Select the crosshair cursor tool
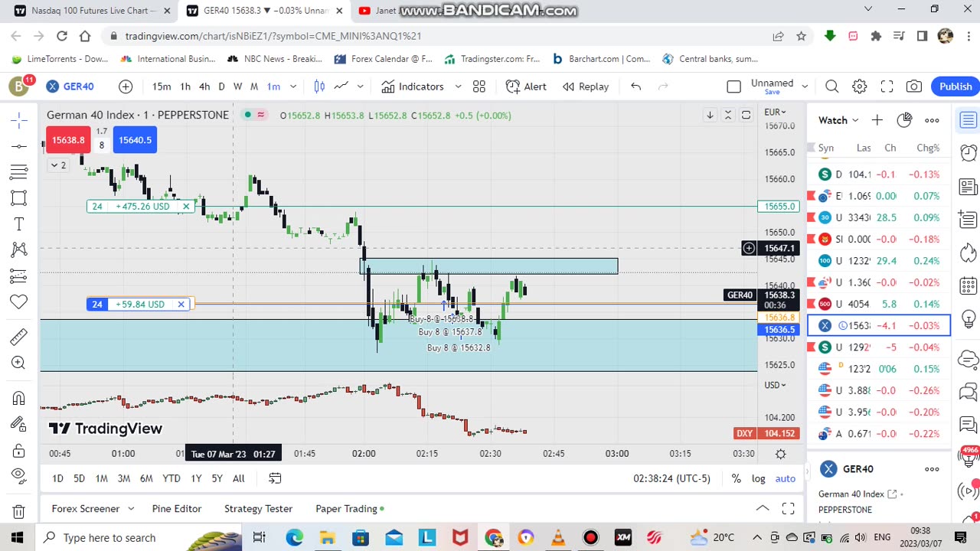 pyautogui.click(x=19, y=119)
